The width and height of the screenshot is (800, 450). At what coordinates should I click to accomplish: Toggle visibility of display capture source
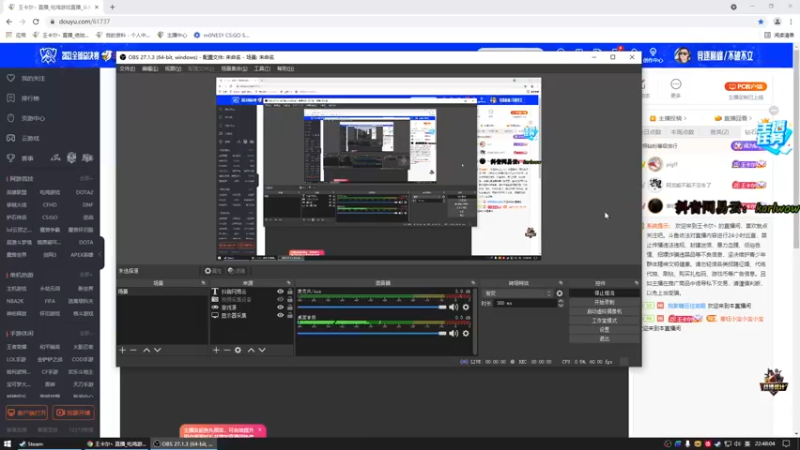coord(280,315)
